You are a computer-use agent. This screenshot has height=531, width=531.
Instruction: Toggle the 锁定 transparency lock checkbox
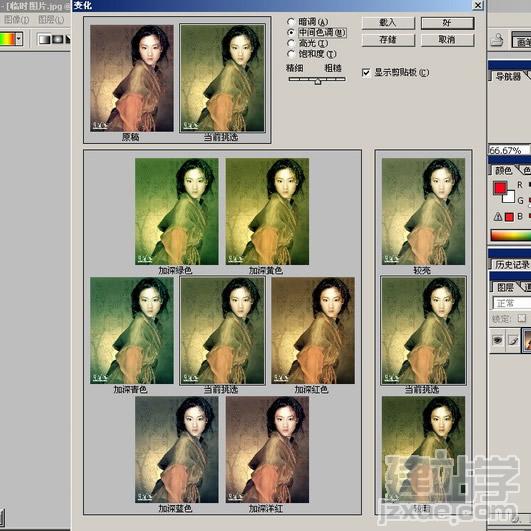(x=522, y=319)
